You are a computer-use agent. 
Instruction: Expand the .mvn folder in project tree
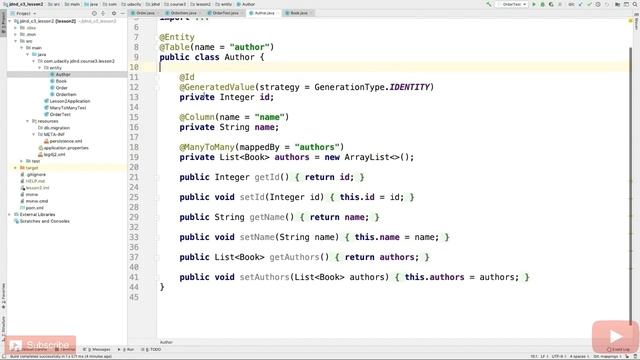tap(16, 34)
